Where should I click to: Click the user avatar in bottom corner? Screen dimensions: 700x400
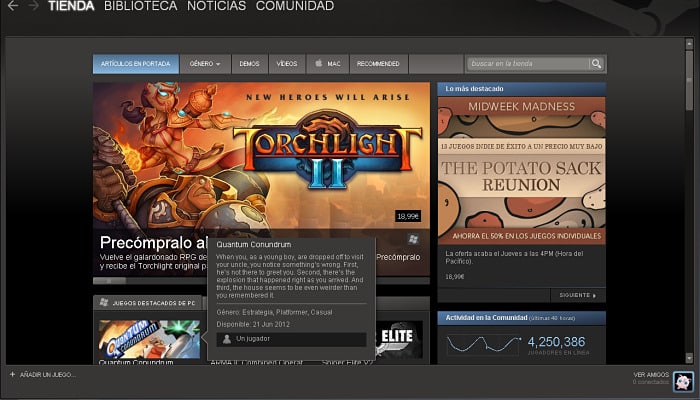click(683, 382)
